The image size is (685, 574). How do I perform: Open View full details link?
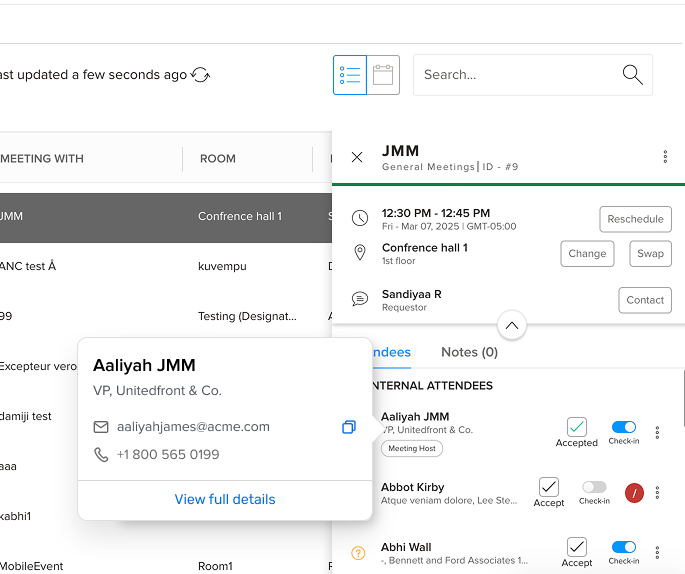[x=225, y=499]
